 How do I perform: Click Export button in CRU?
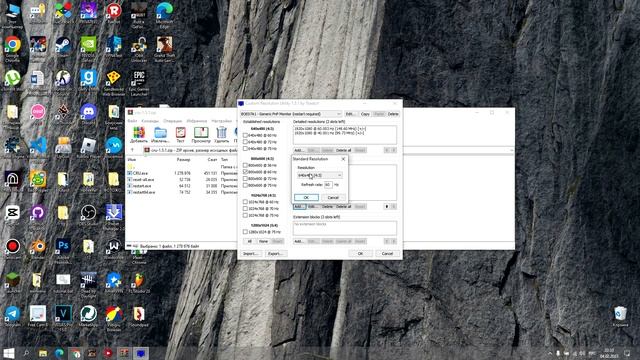275,253
